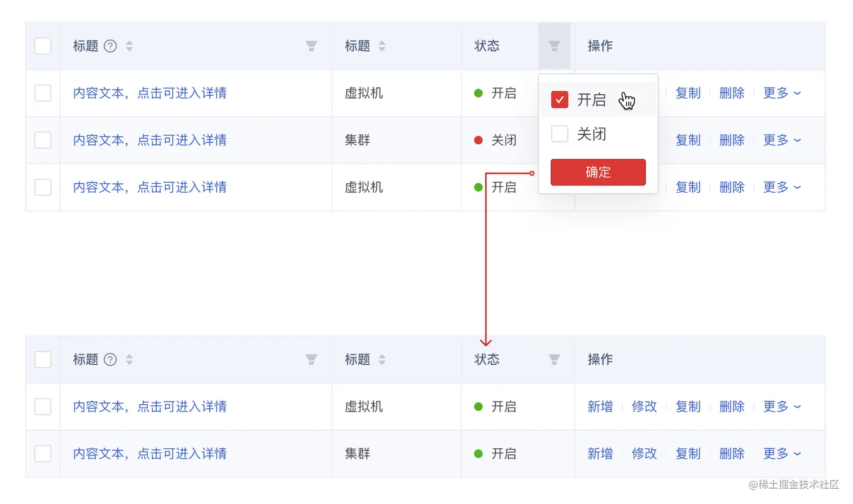The image size is (853, 504).
Task: Expand 更多 in top table's first row
Action: click(x=782, y=93)
